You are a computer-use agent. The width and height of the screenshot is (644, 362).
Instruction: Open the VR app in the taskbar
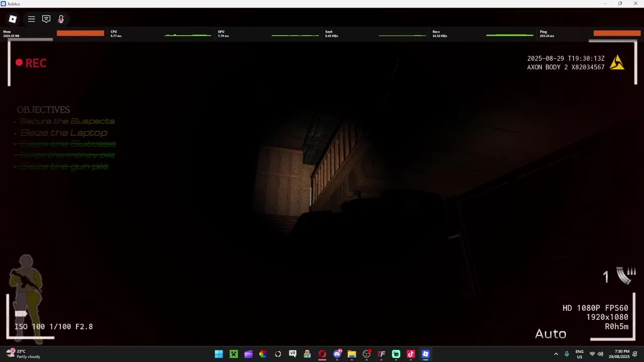click(x=292, y=354)
